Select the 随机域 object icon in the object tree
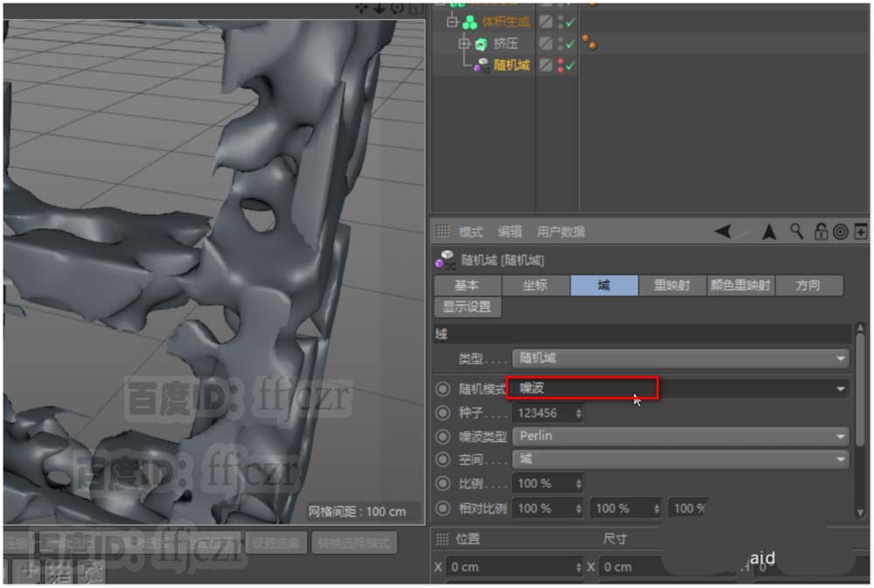874x588 pixels. 482,66
